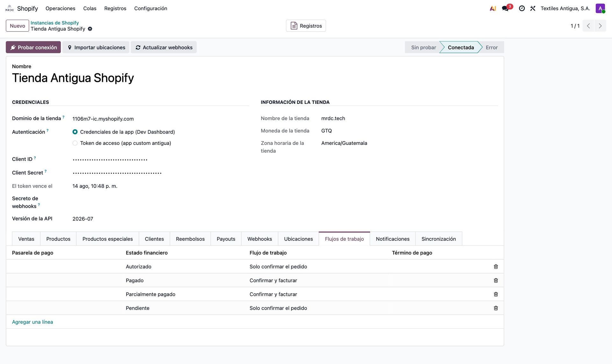612x364 pixels.
Task: Open the Configuración menu
Action: (x=150, y=9)
